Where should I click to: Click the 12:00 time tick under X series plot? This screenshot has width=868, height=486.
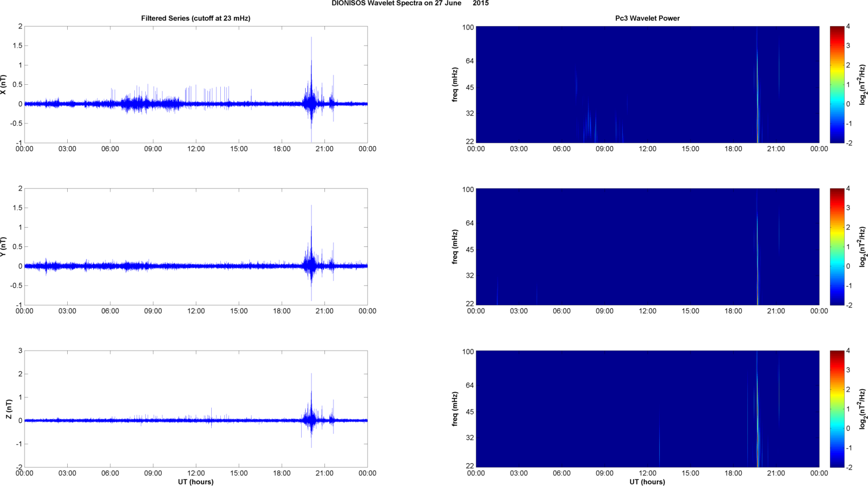point(196,149)
